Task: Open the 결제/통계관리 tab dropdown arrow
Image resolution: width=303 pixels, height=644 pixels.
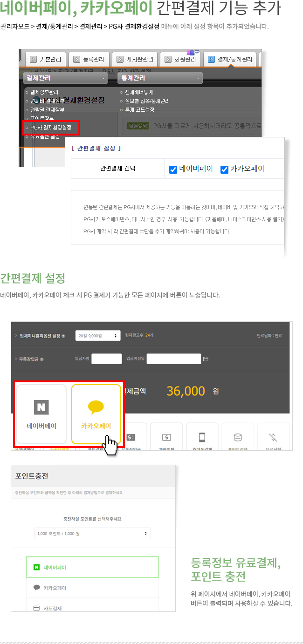Action: pos(212,59)
